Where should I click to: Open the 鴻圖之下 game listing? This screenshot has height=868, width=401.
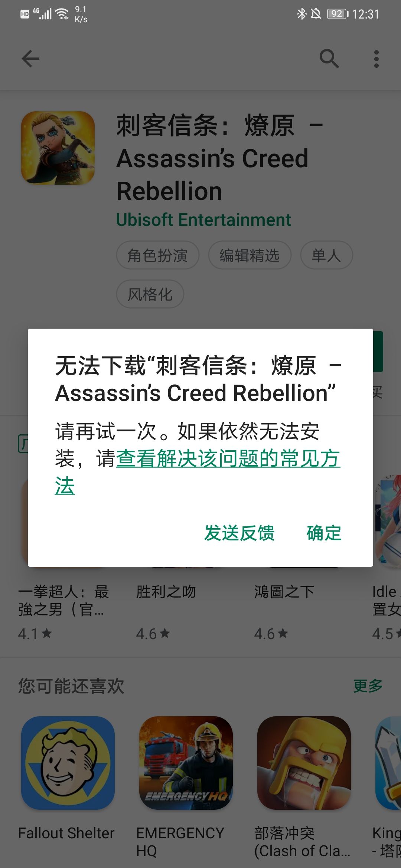pos(284,592)
